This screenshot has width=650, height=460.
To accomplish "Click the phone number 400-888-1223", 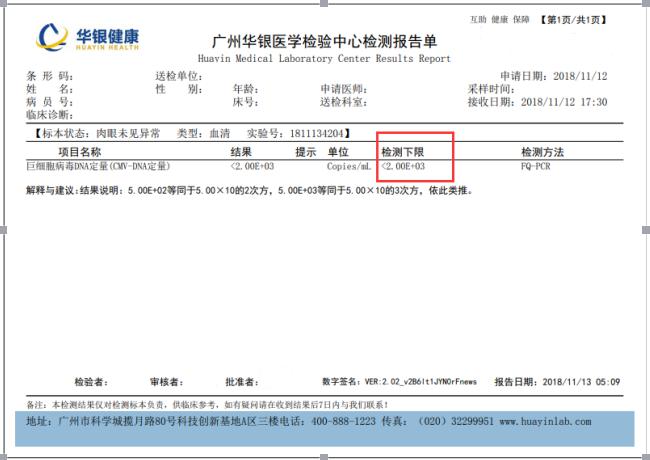I will pyautogui.click(x=343, y=421).
